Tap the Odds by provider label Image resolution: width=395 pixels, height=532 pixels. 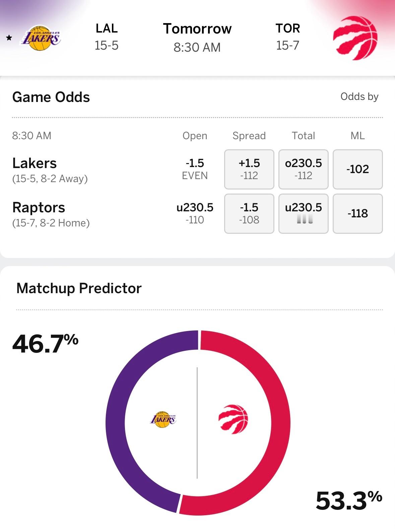pyautogui.click(x=359, y=97)
